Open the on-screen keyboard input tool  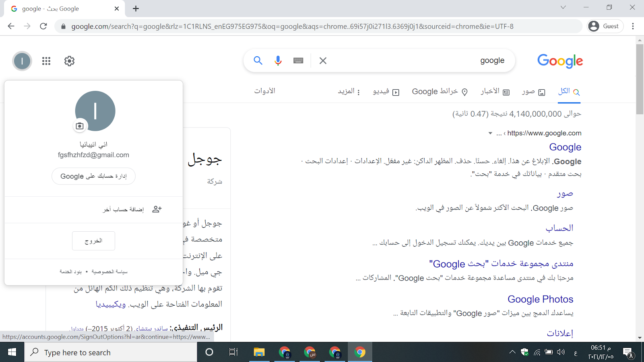298,61
